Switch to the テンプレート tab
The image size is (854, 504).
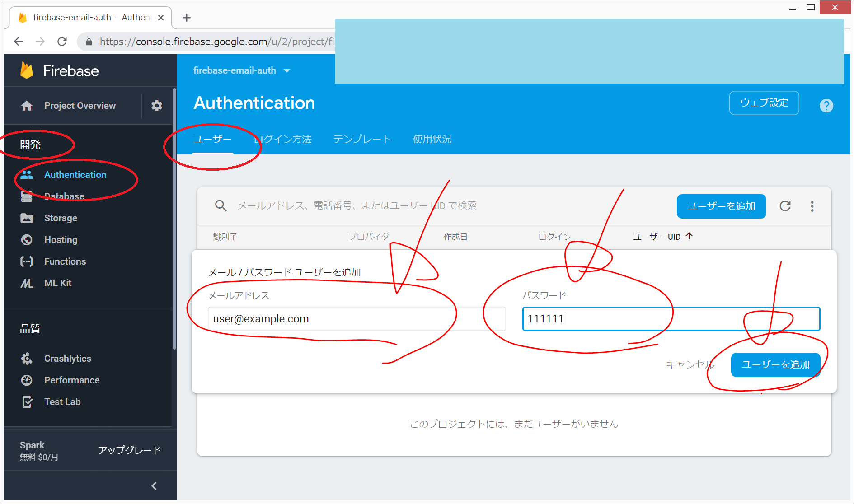[362, 139]
